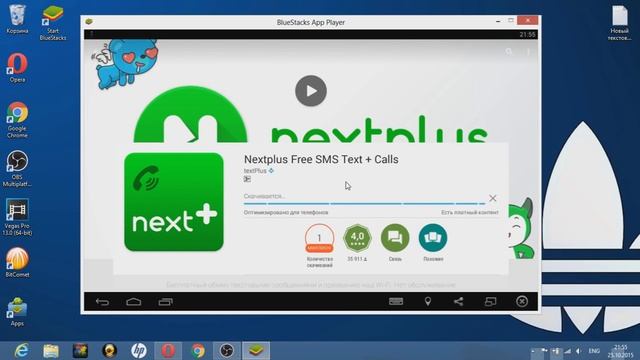
Task: Show hidden system tray icons
Action: (x=533, y=351)
